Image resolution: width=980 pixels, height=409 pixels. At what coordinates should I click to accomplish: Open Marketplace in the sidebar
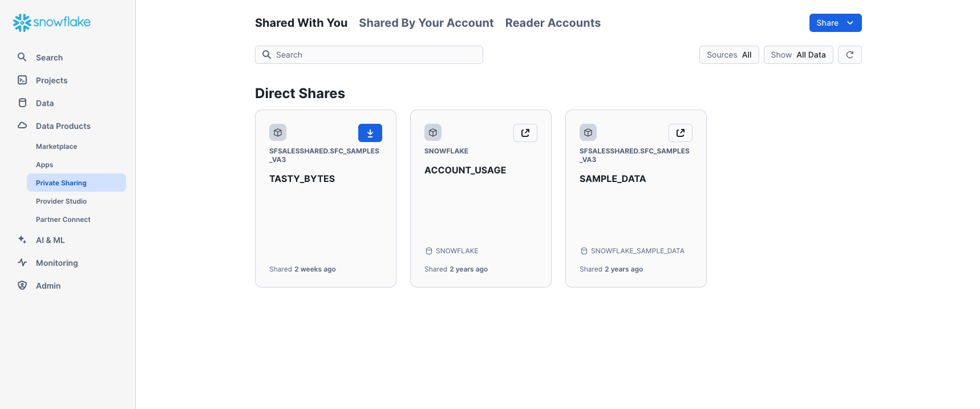click(x=56, y=147)
